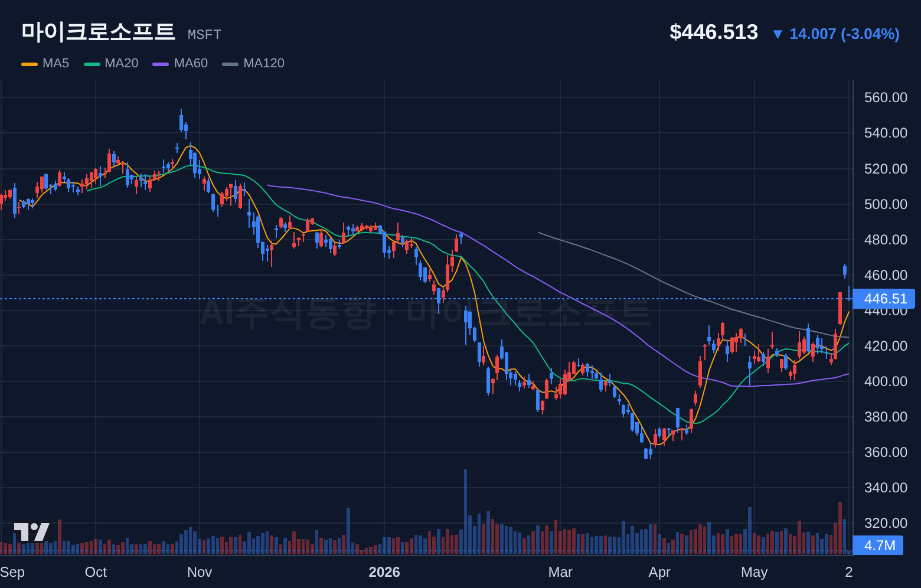The width and height of the screenshot is (921, 588).
Task: Select the MA5 legend label
Action: (x=55, y=63)
